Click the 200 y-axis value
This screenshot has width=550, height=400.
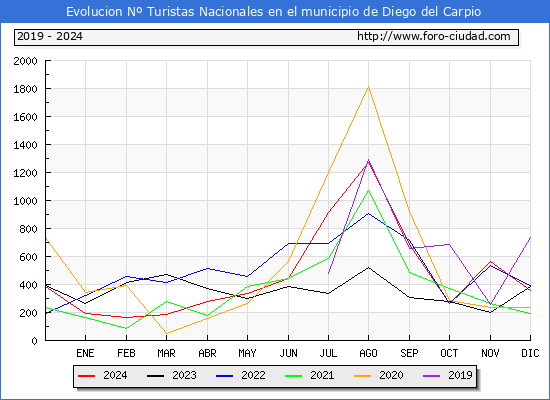point(28,313)
